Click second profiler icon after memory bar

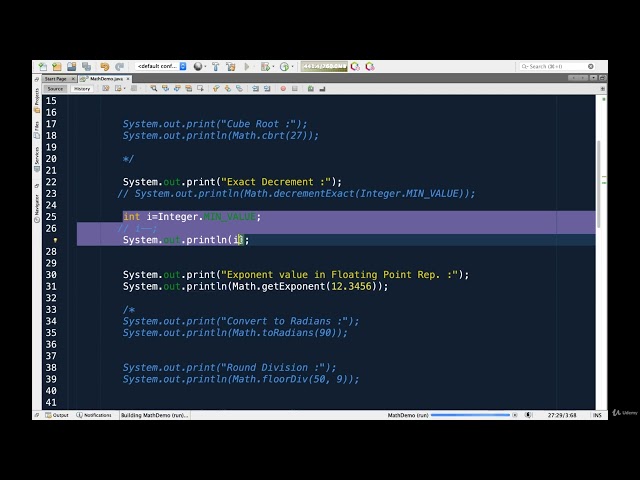pos(370,67)
